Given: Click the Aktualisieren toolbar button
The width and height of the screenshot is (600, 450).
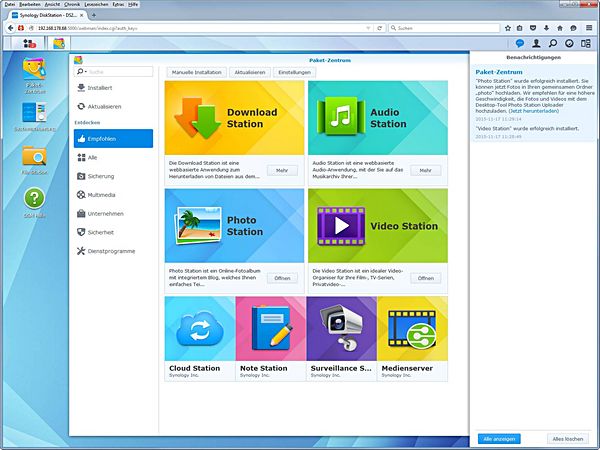Looking at the screenshot, I should pyautogui.click(x=250, y=72).
